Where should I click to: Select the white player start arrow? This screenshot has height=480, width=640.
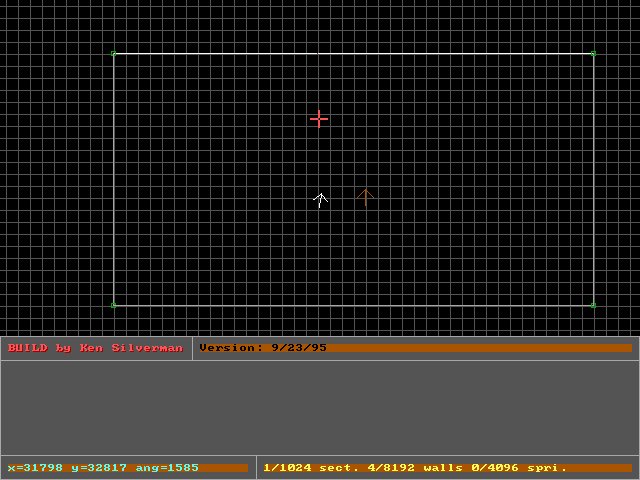(x=320, y=200)
